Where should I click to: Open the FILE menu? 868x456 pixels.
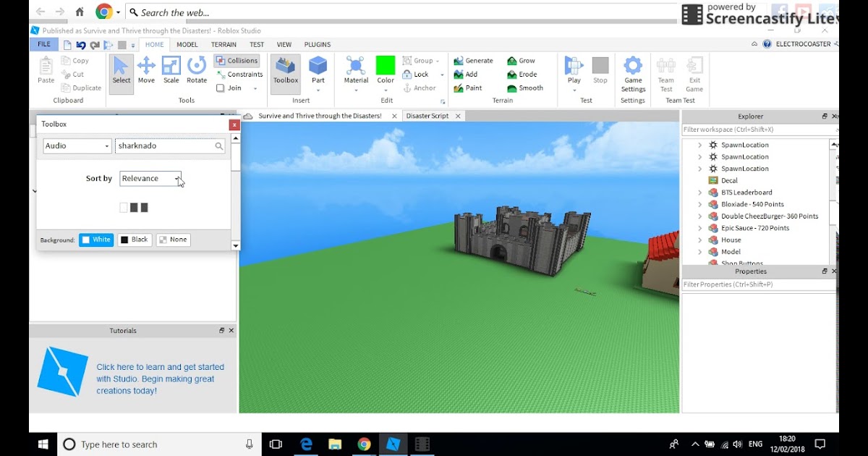(x=44, y=44)
